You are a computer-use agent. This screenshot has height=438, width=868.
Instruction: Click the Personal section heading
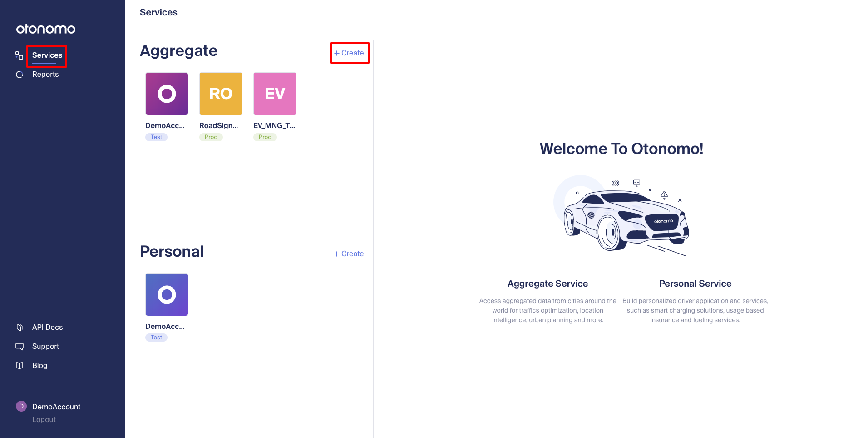tap(172, 251)
